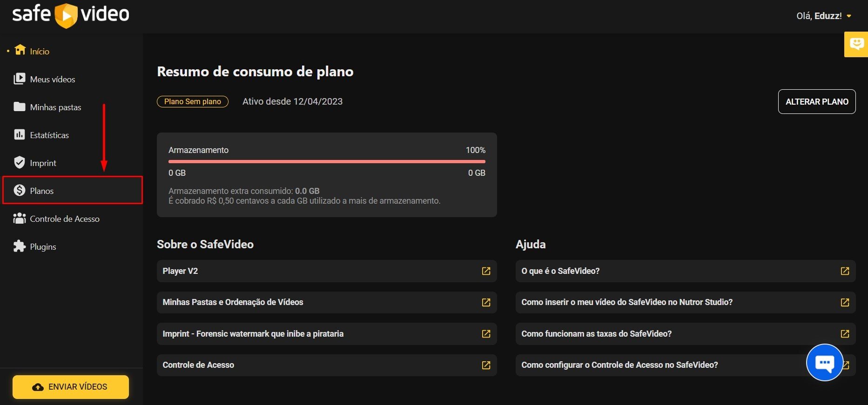Click the Estatísticas chart icon
The width and height of the screenshot is (868, 405).
pyautogui.click(x=20, y=135)
